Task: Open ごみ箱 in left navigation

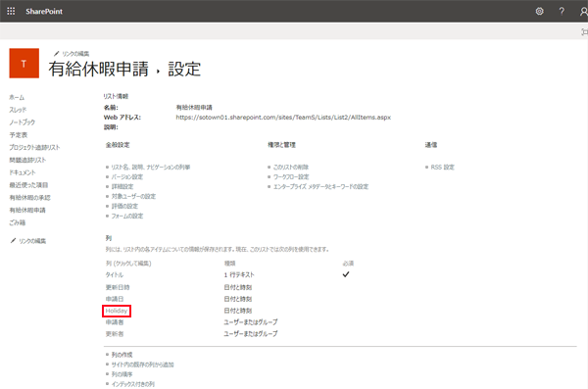Action: (x=18, y=222)
